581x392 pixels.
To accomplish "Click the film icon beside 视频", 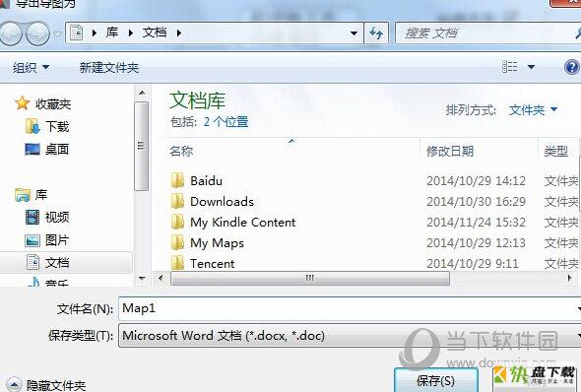I will (32, 217).
